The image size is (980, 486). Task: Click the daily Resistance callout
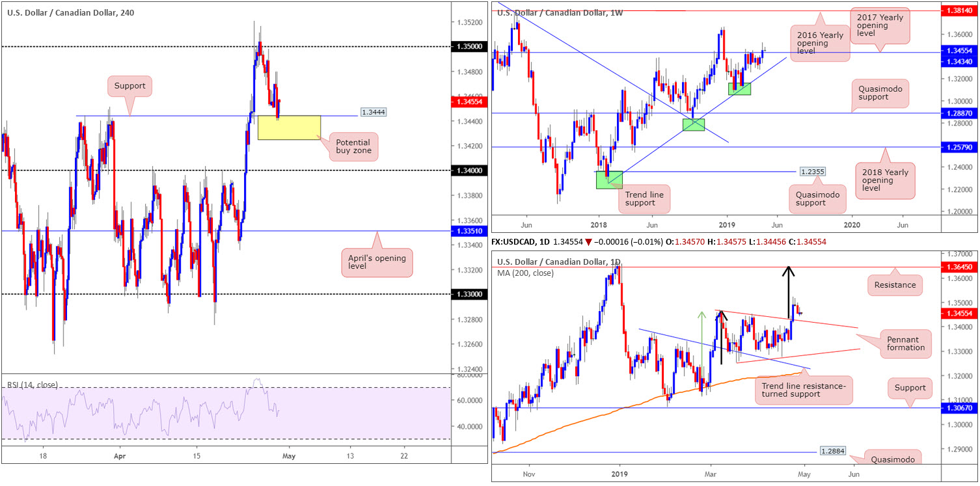[895, 285]
